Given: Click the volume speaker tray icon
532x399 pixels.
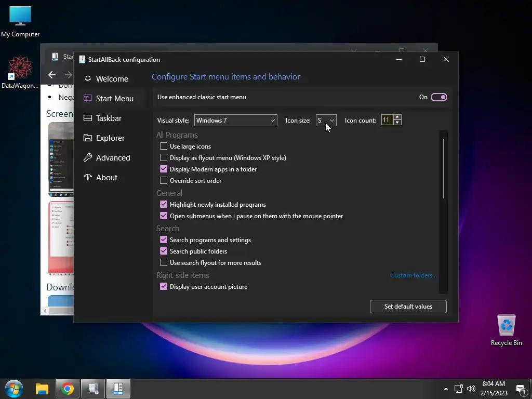Looking at the screenshot, I should (471, 389).
